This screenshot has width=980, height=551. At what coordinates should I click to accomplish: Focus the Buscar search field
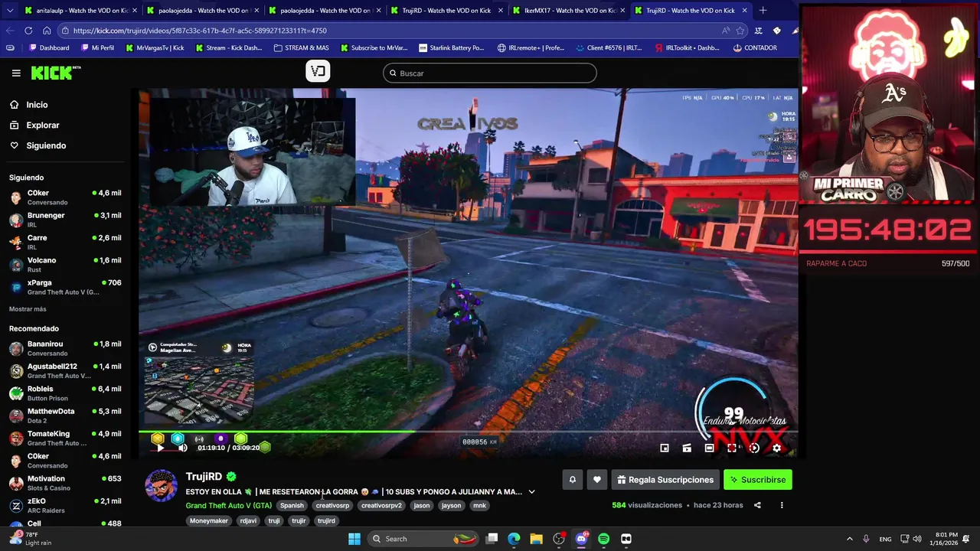490,73
